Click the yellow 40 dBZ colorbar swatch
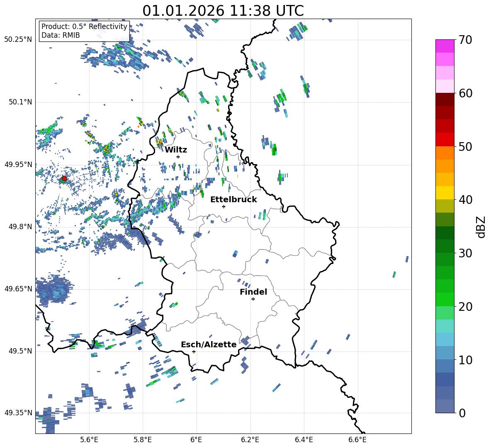Image resolution: width=491 pixels, height=448 pixels. coord(445,193)
